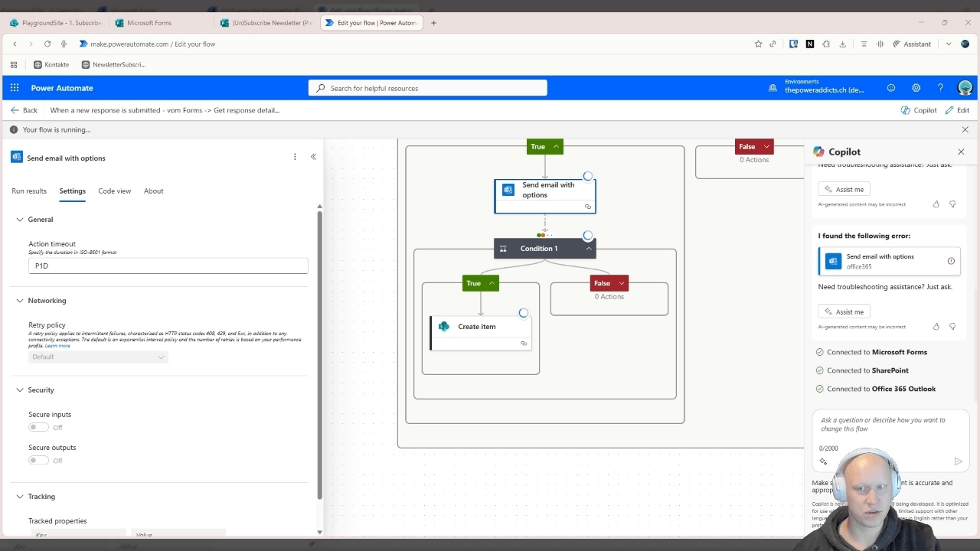Open more options menu for Send email with options
The width and height of the screenshot is (980, 551).
[x=295, y=157]
